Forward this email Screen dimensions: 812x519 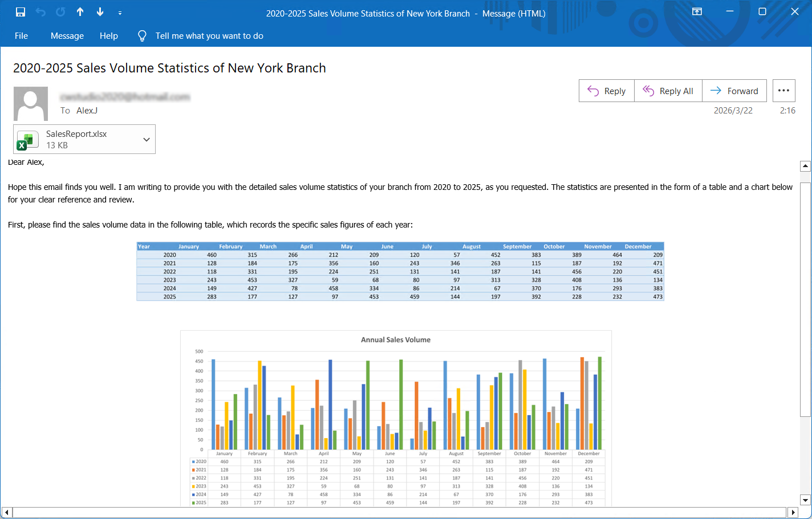(734, 90)
